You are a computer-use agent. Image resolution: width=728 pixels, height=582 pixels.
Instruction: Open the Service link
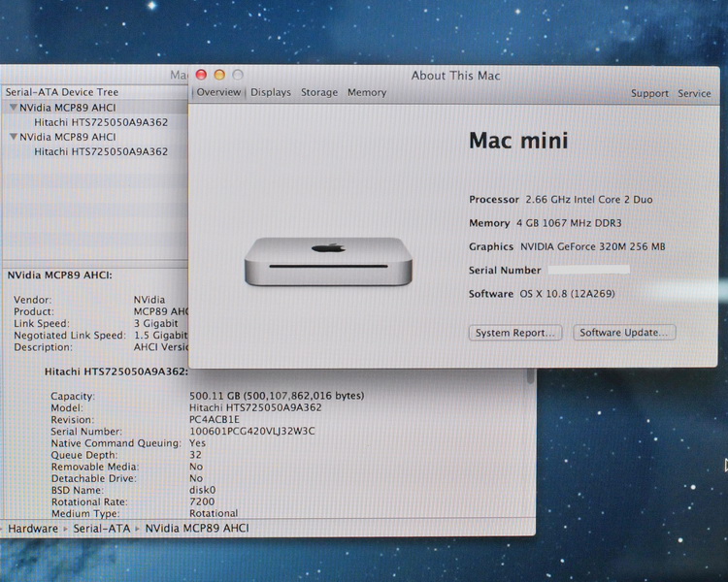[x=694, y=93]
